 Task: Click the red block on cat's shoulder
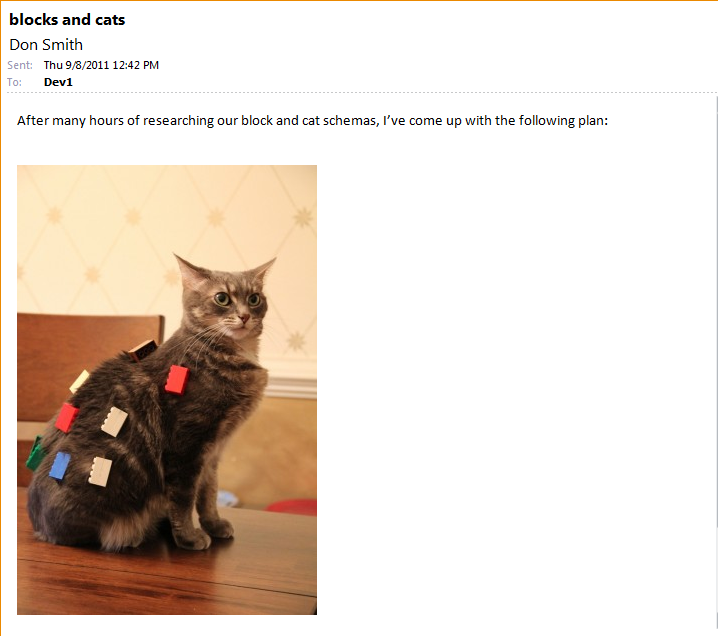(x=177, y=380)
